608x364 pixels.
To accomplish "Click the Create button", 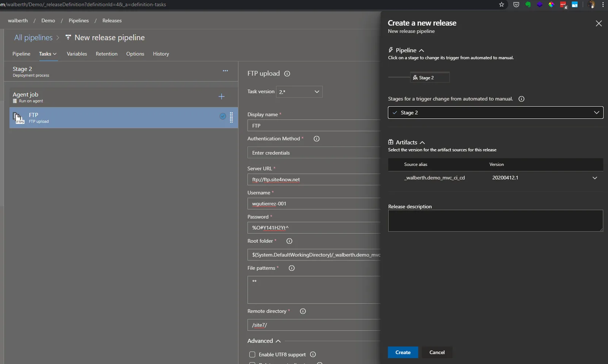I will pos(403,352).
